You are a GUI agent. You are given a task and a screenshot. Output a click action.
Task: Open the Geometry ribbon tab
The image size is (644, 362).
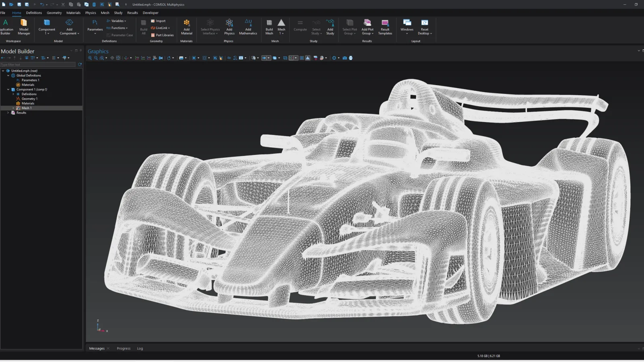(x=54, y=13)
